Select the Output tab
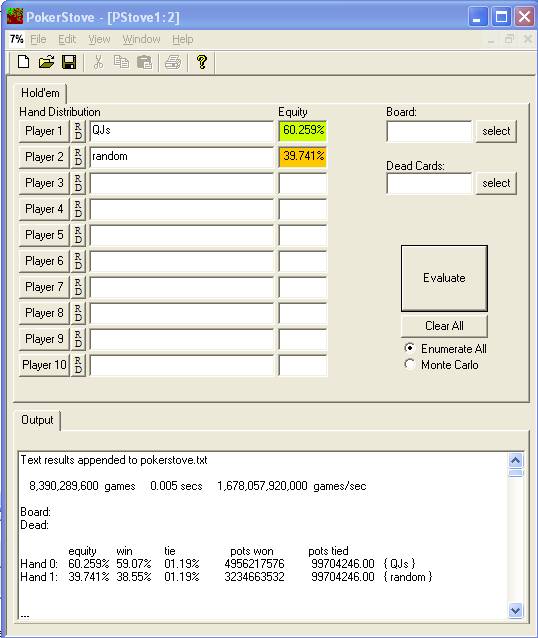538x638 pixels. (x=37, y=420)
